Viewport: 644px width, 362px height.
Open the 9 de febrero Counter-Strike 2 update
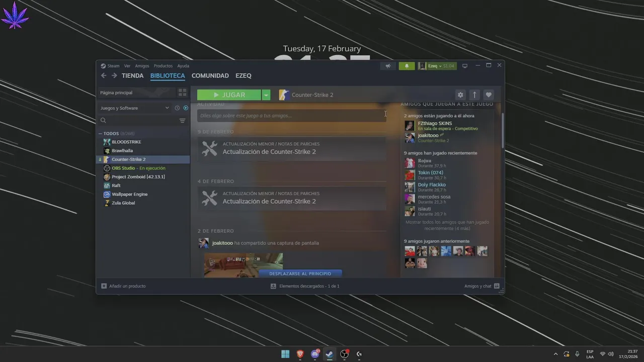[x=292, y=148]
